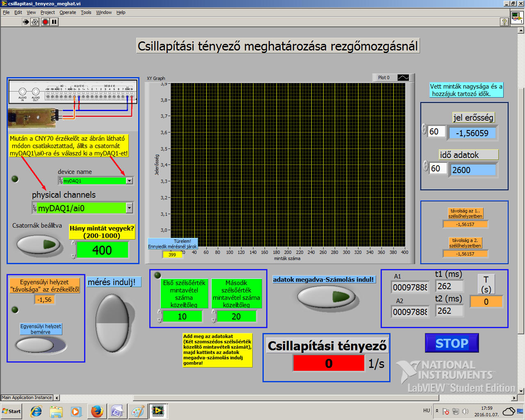
Task: Expand the device name dropdown
Action: coord(129,181)
